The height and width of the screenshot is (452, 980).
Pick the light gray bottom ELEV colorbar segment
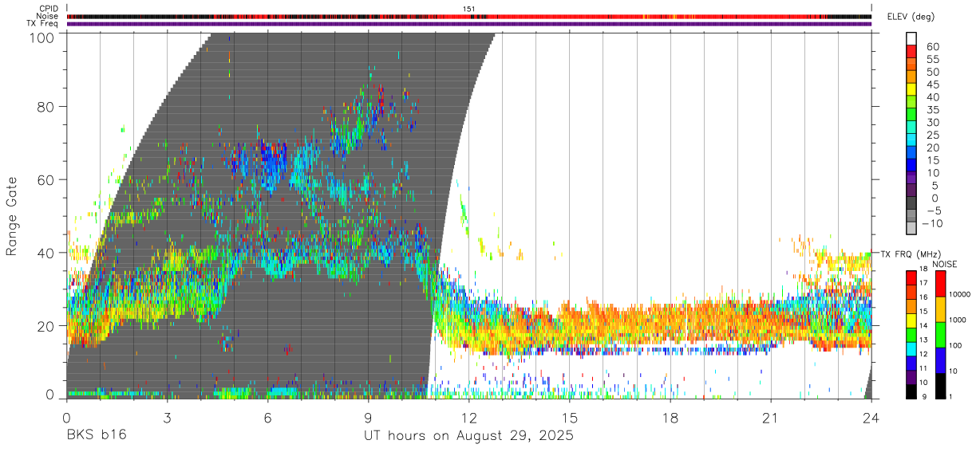click(x=911, y=228)
